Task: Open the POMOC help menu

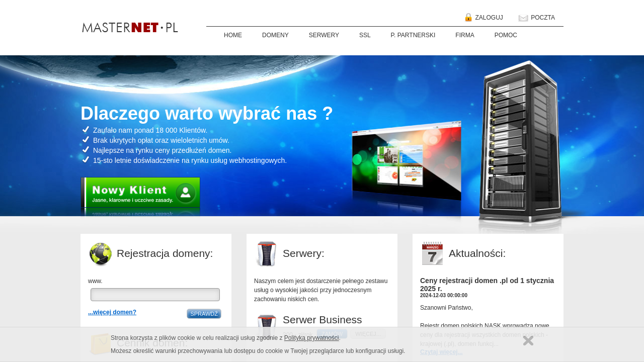Action: click(506, 35)
